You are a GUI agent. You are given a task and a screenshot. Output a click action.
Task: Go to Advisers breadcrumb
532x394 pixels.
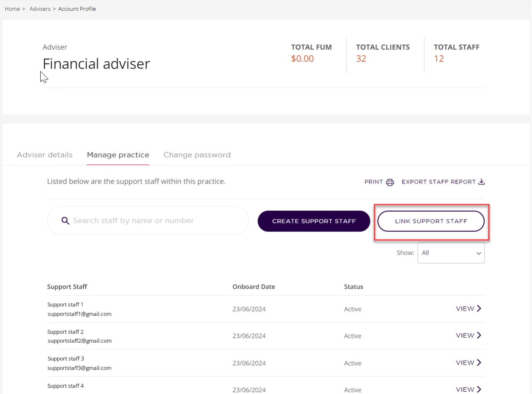click(40, 9)
